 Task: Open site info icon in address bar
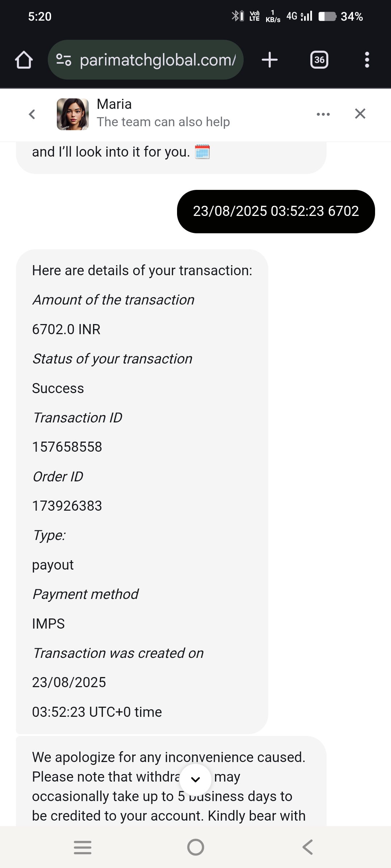pyautogui.click(x=64, y=60)
